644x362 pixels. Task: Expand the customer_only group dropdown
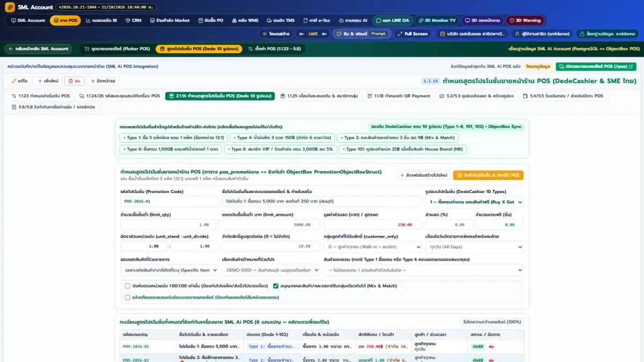372,247
